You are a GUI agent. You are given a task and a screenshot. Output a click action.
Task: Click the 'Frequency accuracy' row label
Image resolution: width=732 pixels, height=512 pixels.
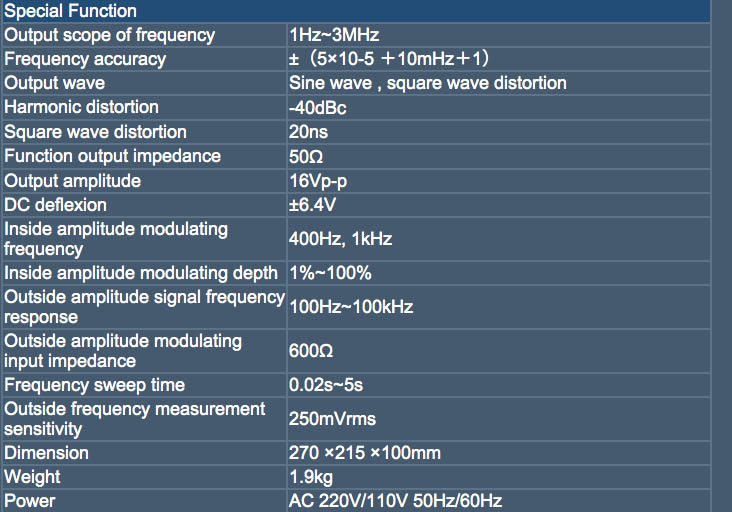85,59
